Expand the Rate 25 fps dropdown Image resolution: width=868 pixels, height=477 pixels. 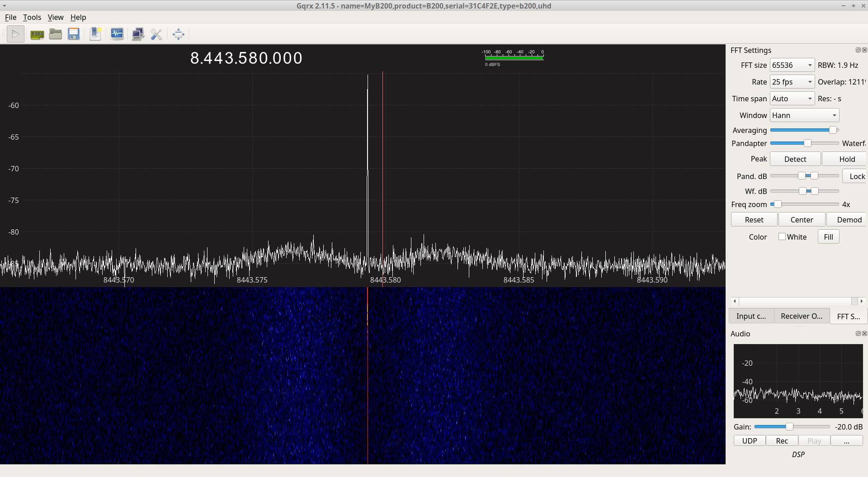[792, 82]
